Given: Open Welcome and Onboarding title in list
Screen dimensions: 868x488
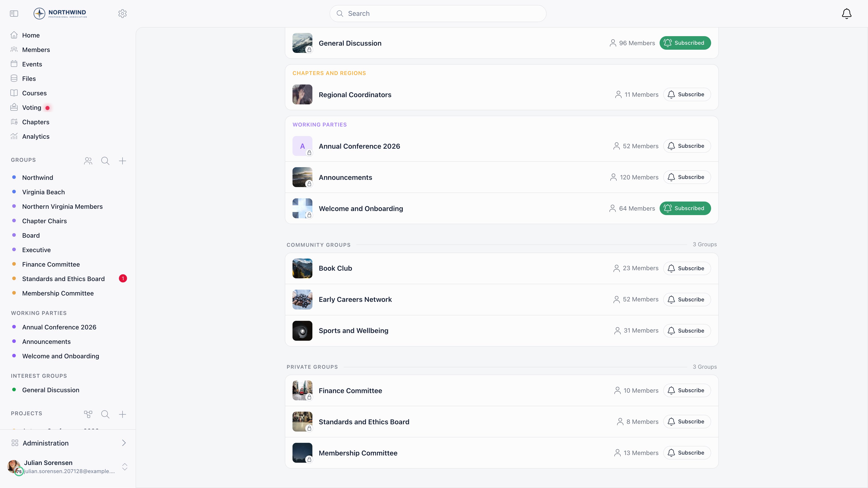Looking at the screenshot, I should coord(361,209).
